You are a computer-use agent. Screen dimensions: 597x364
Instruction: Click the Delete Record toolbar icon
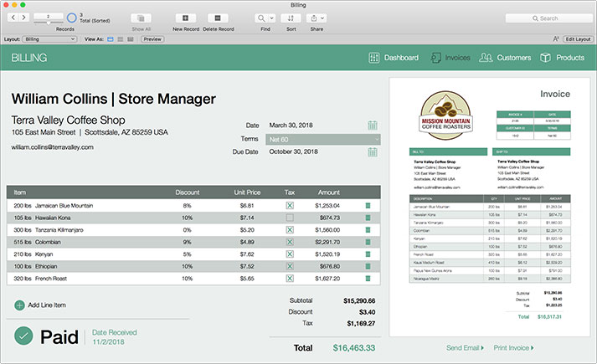(218, 18)
